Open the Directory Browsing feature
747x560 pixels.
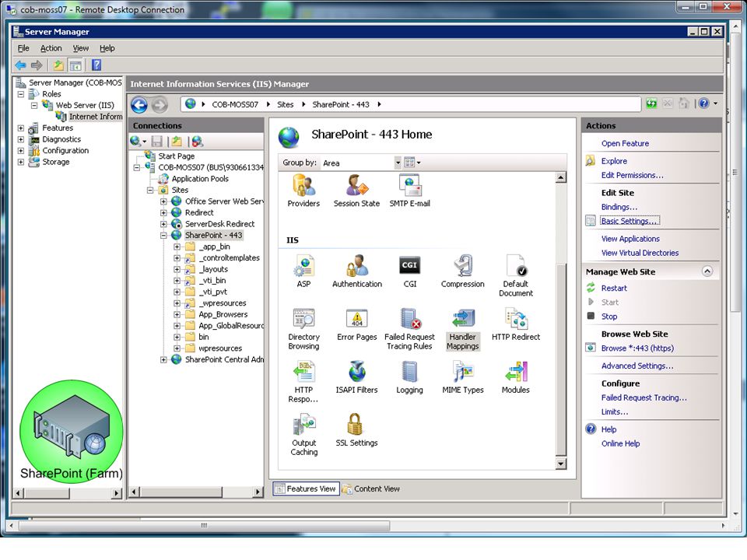coord(303,329)
